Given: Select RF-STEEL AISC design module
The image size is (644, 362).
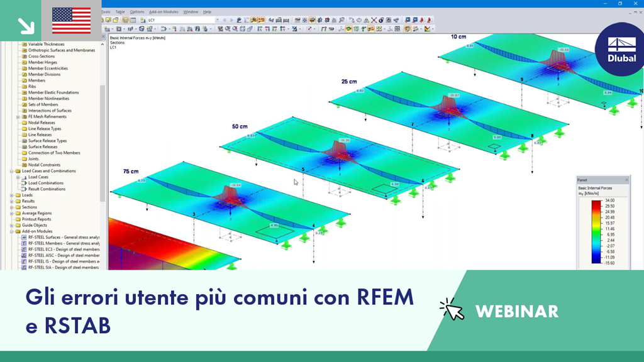Looking at the screenshot, I should (x=64, y=255).
